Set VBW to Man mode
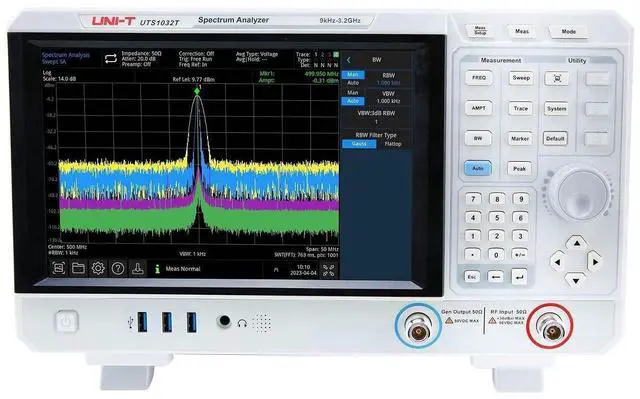This screenshot has height=399, width=640. coord(353,93)
